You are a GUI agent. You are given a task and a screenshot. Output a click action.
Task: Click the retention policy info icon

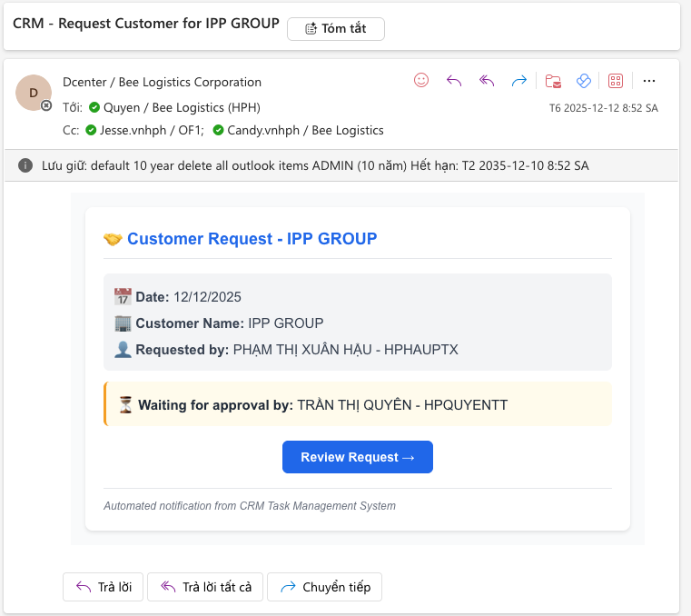click(x=25, y=165)
